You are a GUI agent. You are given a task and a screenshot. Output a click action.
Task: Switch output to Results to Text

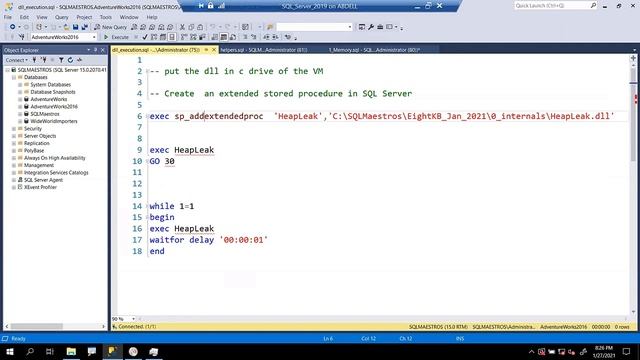coord(215,37)
